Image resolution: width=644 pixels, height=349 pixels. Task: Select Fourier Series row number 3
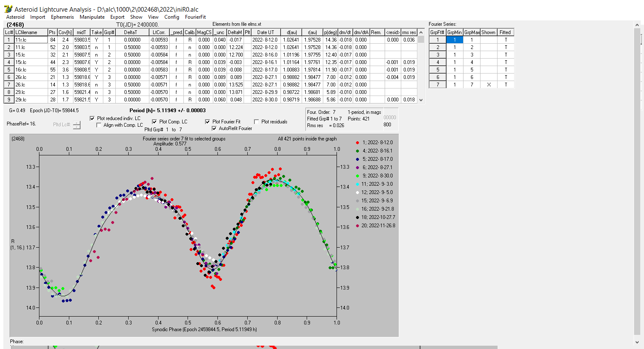tap(437, 55)
